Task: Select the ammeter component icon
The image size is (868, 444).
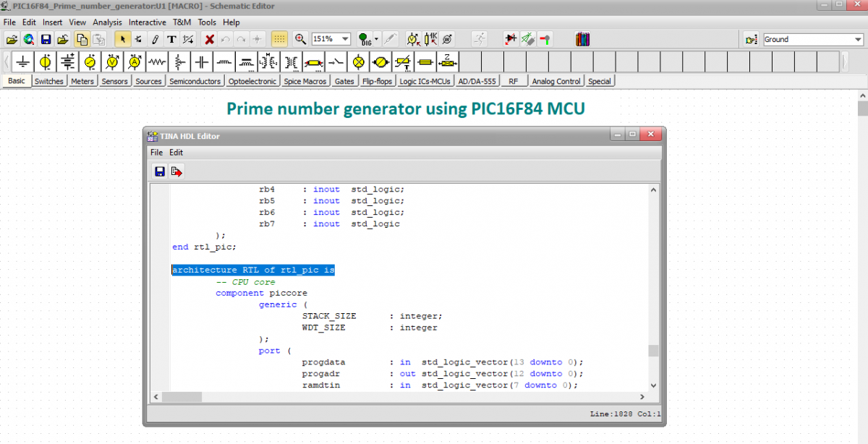Action: pyautogui.click(x=134, y=61)
